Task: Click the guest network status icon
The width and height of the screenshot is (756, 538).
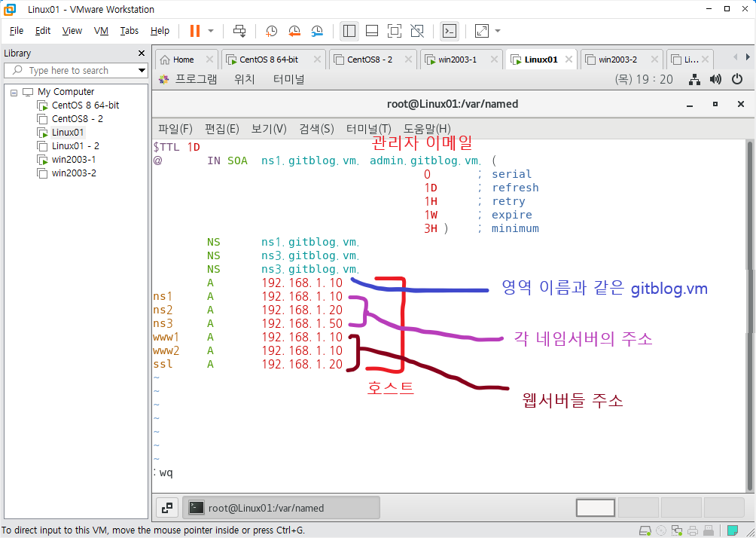Action: tap(694, 79)
